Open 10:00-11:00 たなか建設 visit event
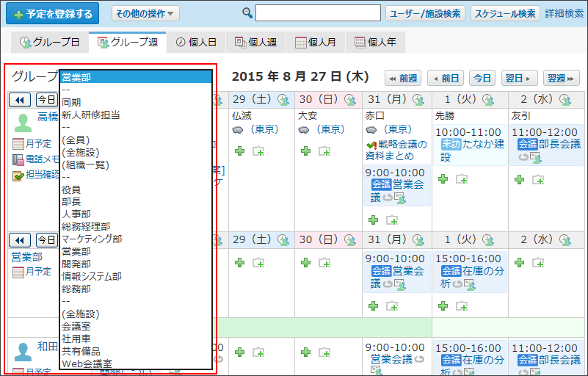Viewport: 588px width, 376px height. click(x=470, y=145)
